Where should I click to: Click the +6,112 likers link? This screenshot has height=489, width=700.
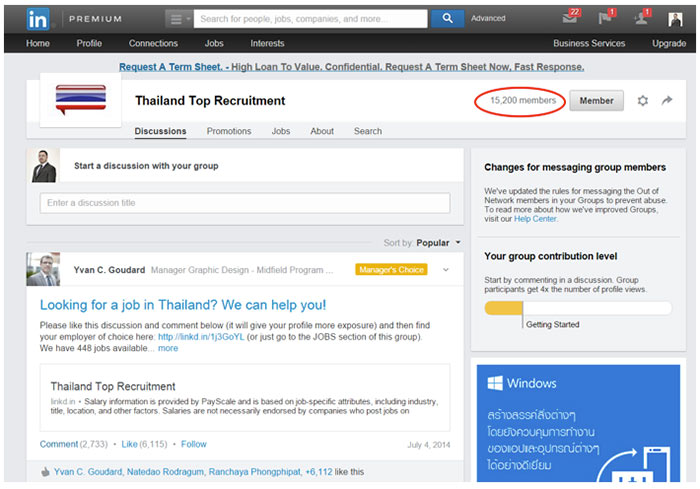[x=319, y=472]
